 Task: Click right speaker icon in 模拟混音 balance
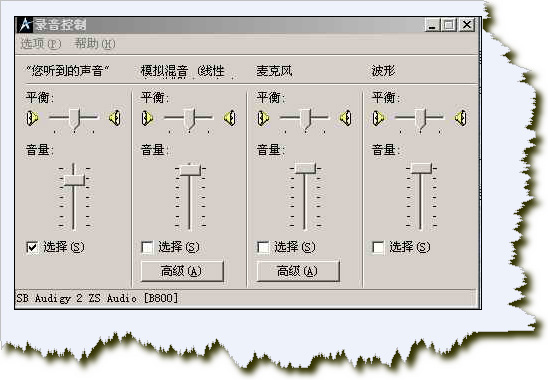point(230,118)
